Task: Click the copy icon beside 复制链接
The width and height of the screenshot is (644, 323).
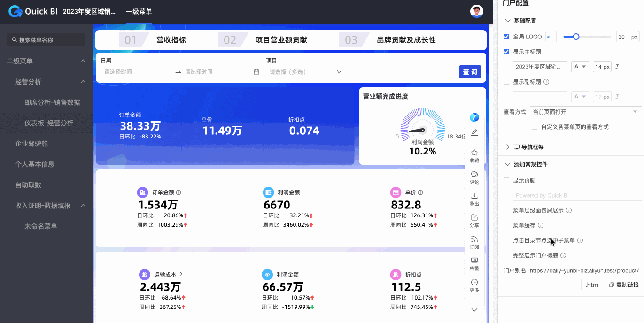Action: (612, 285)
